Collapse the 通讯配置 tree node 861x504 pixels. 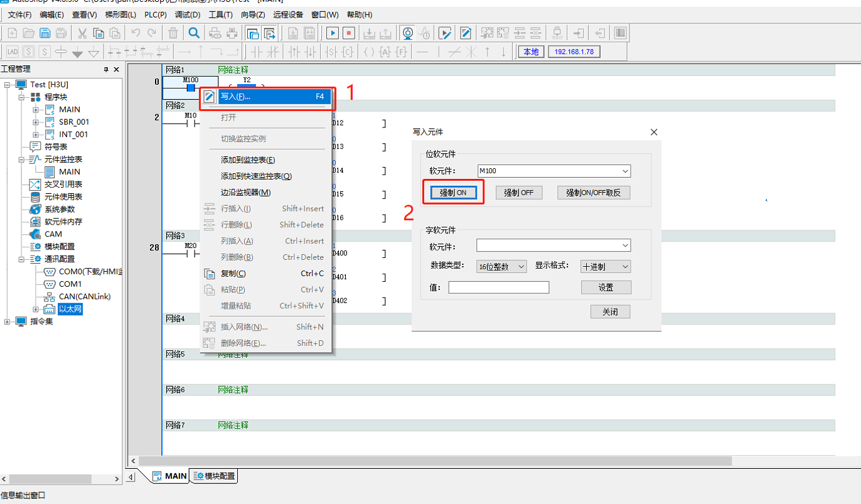pos(21,259)
